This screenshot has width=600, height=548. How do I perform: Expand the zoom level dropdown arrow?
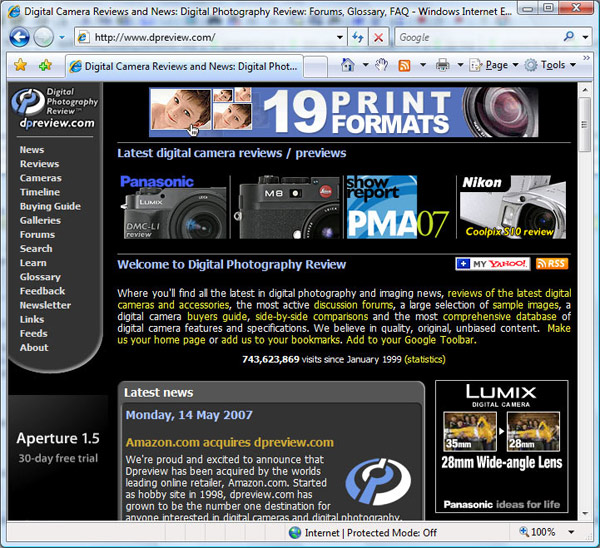click(x=571, y=532)
